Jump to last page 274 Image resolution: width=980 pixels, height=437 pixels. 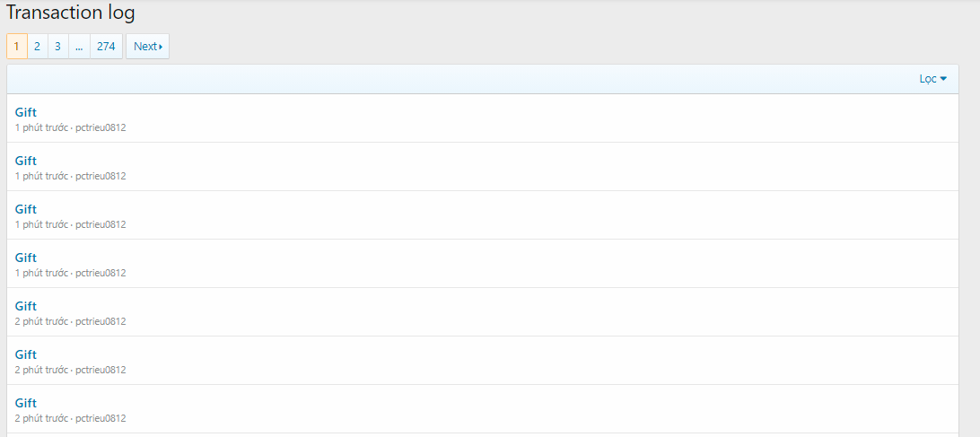(106, 47)
